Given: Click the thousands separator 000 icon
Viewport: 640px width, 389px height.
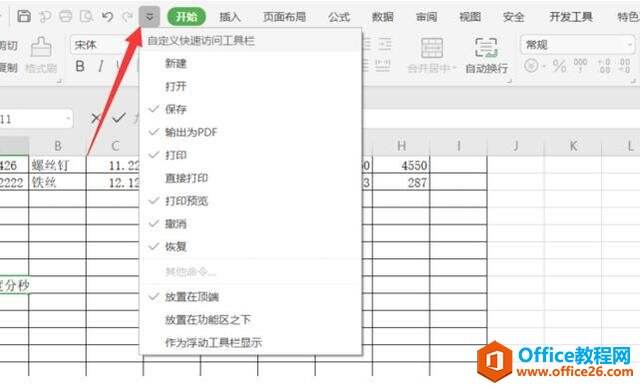Looking at the screenshot, I should coord(580,65).
